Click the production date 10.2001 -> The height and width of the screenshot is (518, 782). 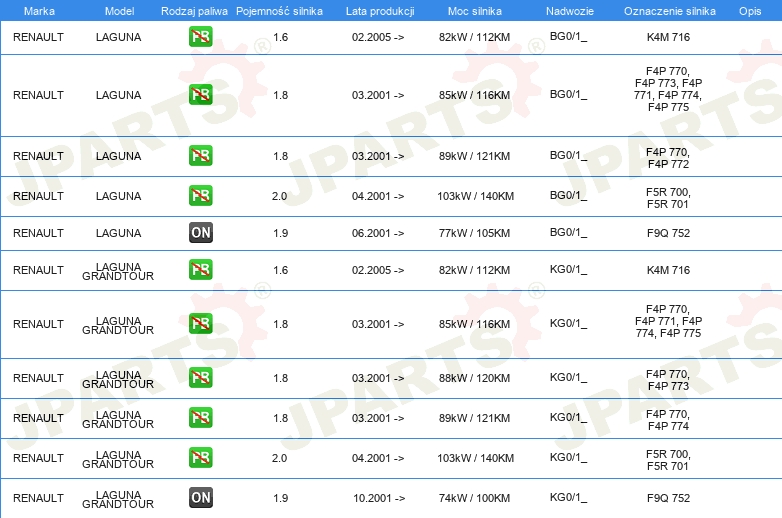(x=379, y=498)
